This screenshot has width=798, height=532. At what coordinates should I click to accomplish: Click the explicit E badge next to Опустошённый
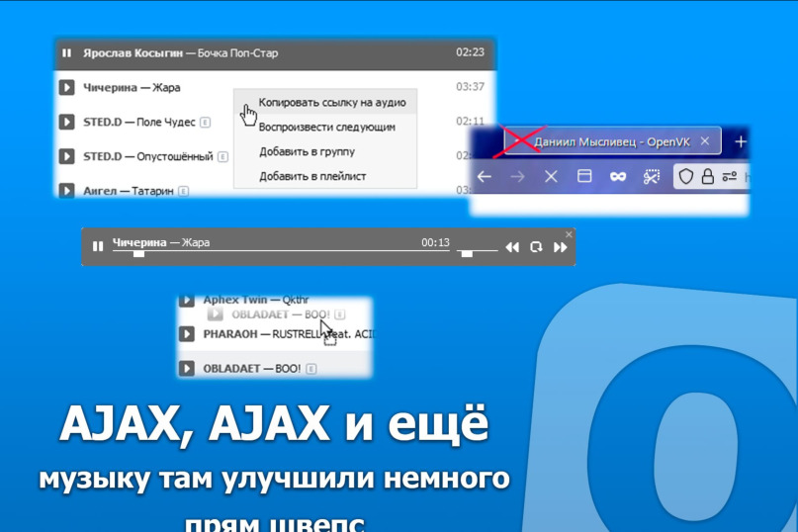tap(222, 157)
